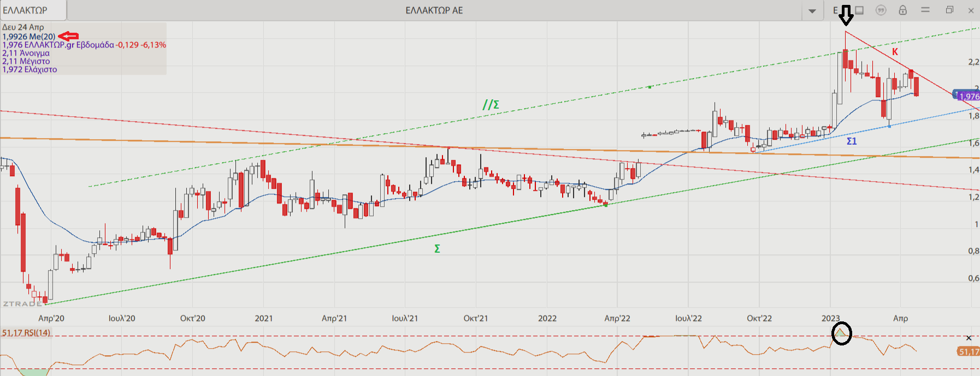Click the purple 1,976 price tag

(x=969, y=97)
